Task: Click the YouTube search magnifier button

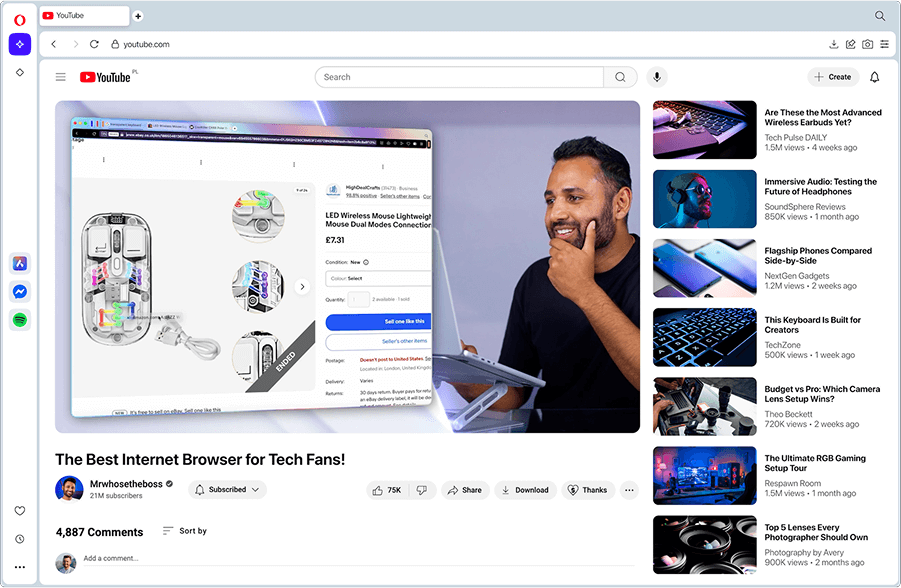Action: click(620, 77)
